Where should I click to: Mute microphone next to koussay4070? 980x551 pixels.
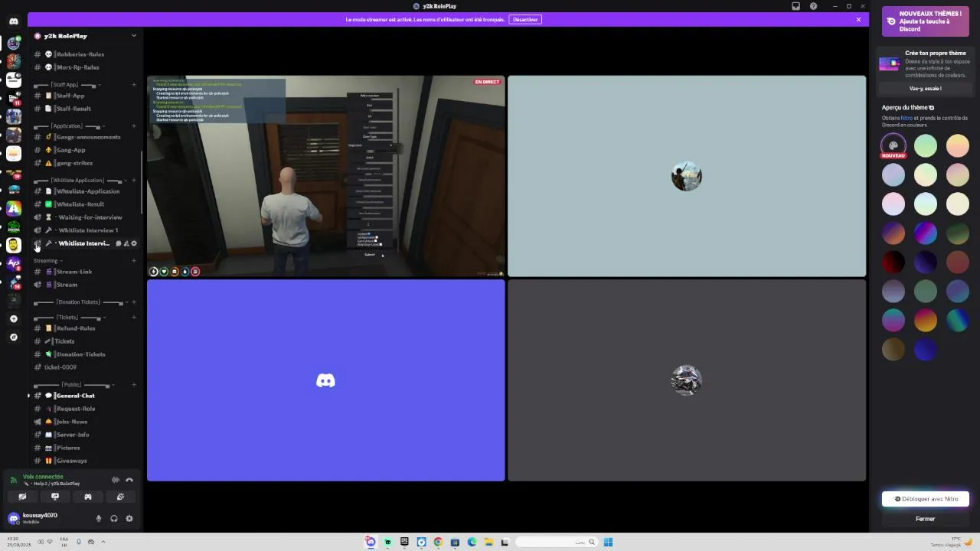click(x=98, y=518)
